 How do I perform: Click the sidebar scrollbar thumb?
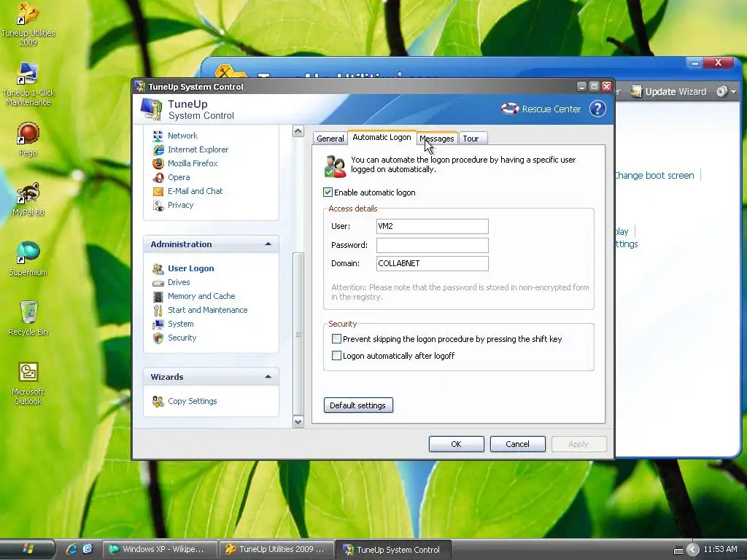click(x=298, y=334)
